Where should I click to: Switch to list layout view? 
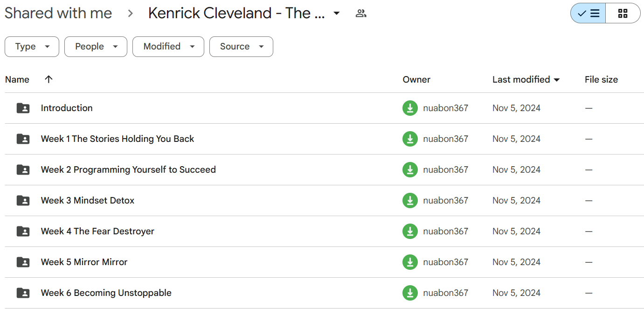click(589, 14)
